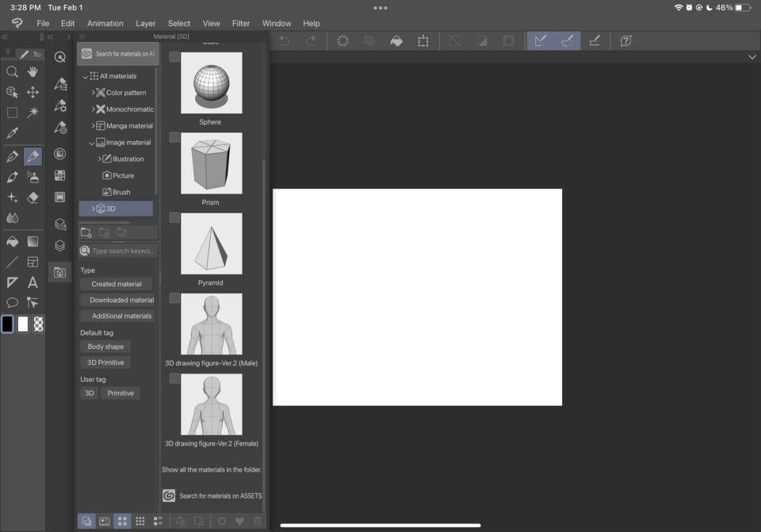Check the 3D drawing figure Male checkbox
Image resolution: width=761 pixels, height=532 pixels.
pyautogui.click(x=174, y=298)
